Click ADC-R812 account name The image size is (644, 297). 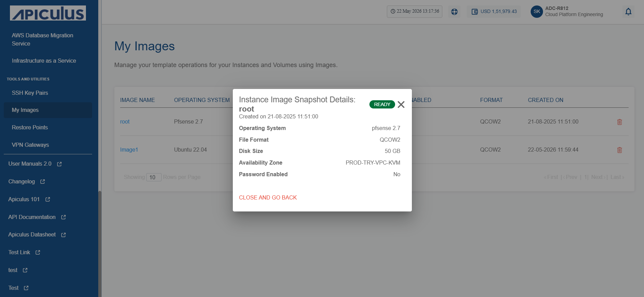point(557,8)
